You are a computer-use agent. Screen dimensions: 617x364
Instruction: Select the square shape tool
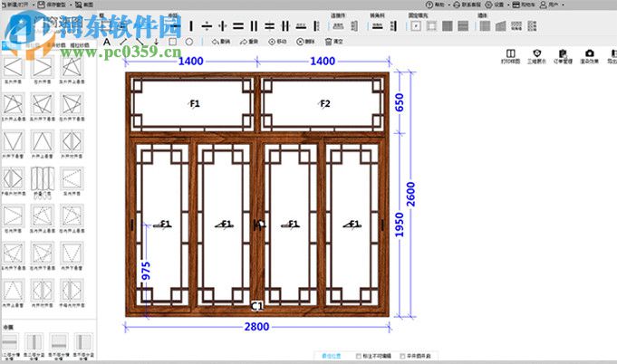click(x=172, y=42)
